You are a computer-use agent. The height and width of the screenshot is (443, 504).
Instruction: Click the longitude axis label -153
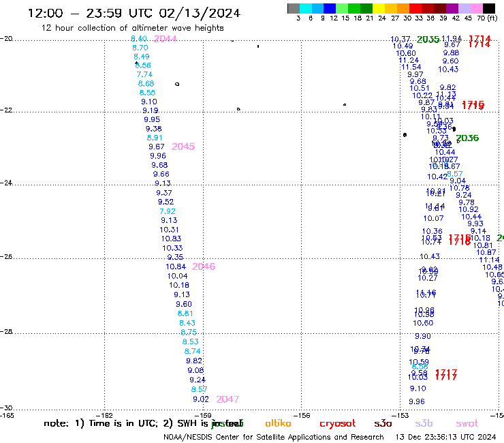pyautogui.click(x=400, y=416)
